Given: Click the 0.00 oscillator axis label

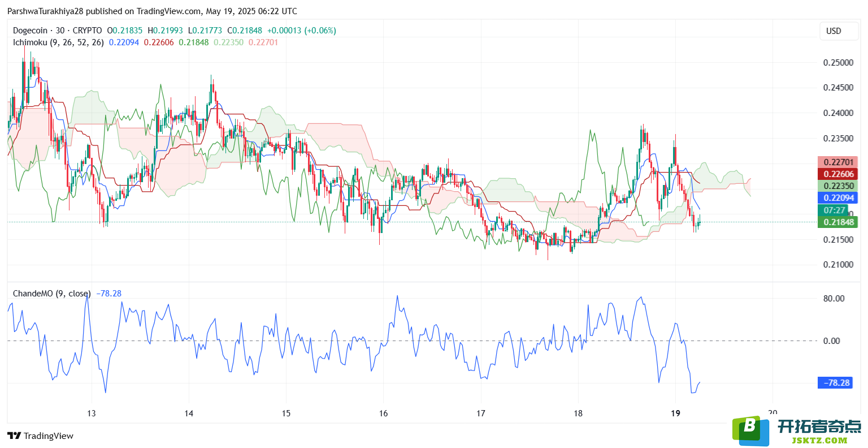Looking at the screenshot, I should click(832, 341).
